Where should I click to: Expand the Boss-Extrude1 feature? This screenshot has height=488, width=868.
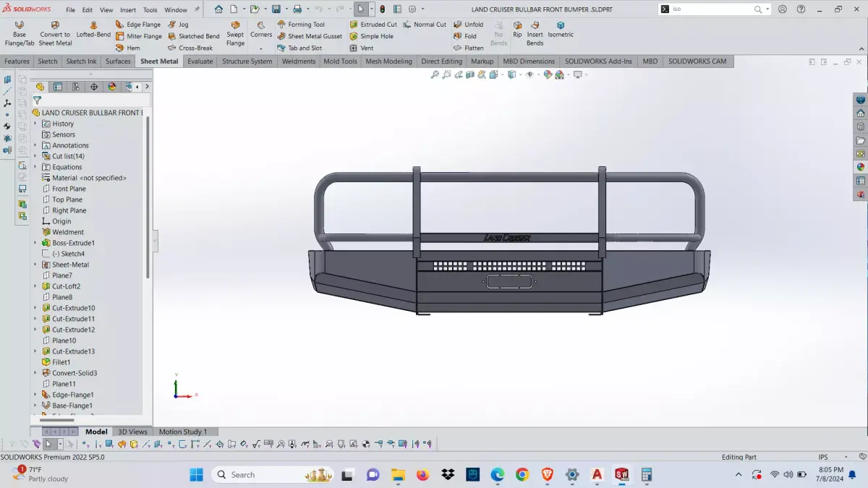coord(35,243)
